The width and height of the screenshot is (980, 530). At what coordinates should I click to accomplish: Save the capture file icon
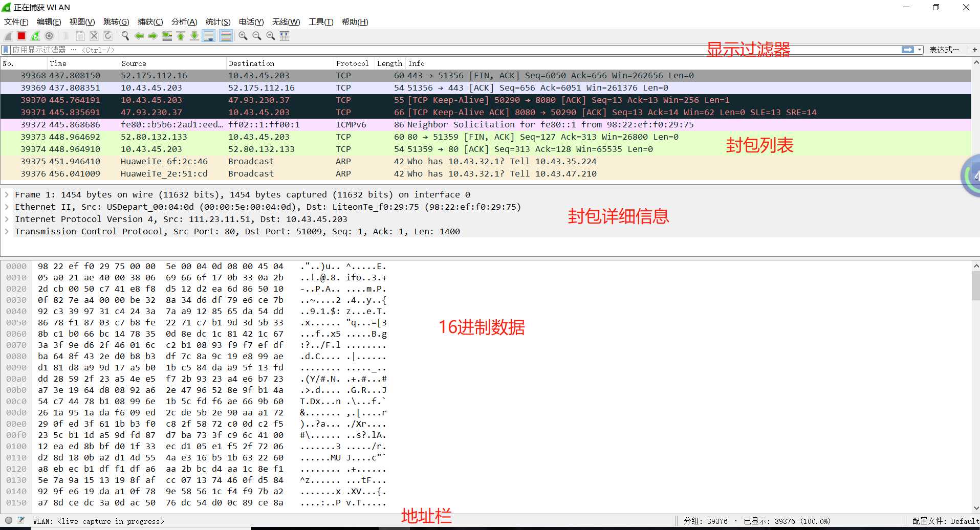coord(80,36)
